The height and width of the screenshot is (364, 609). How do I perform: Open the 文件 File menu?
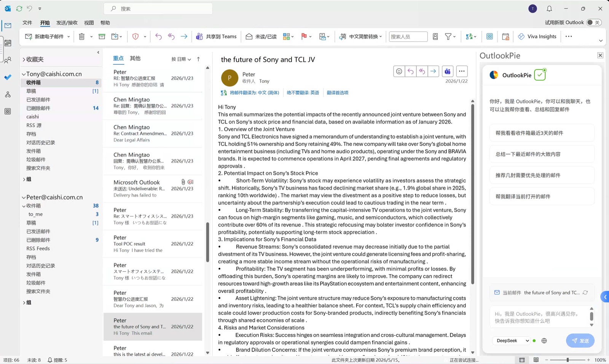coord(27,23)
